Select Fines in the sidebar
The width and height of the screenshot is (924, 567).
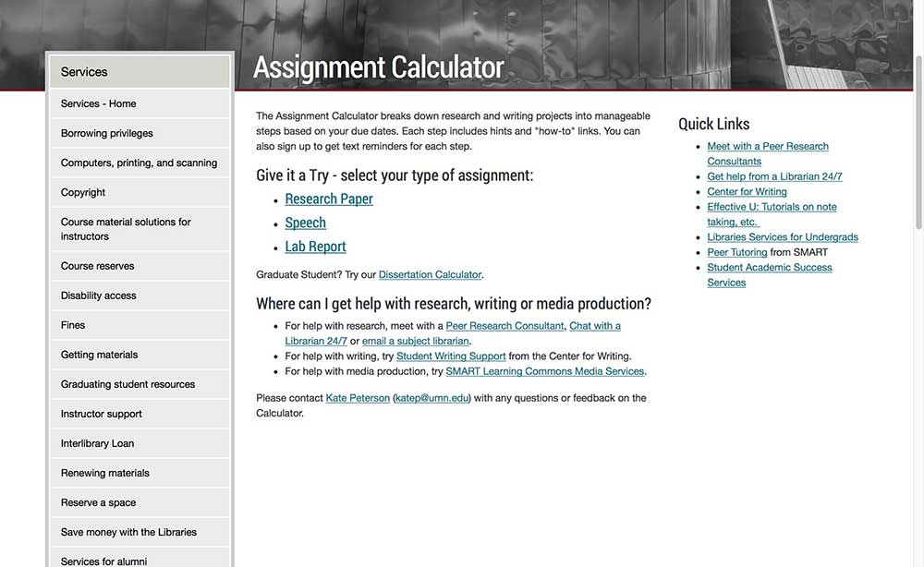tap(140, 325)
